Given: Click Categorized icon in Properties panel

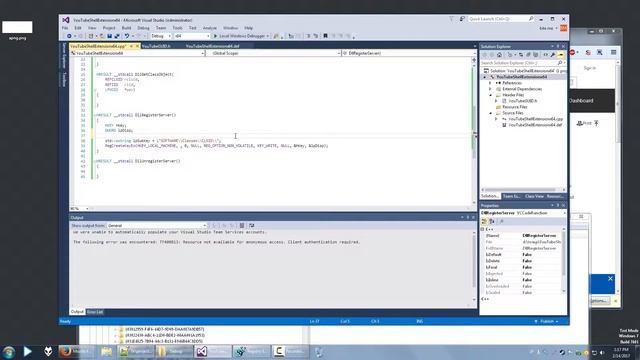Looking at the screenshot, I should click(484, 221).
